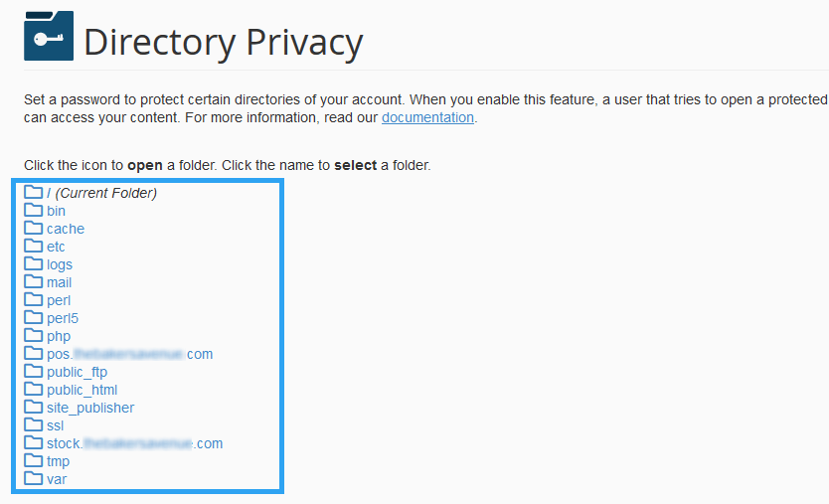Image resolution: width=829 pixels, height=504 pixels.
Task: Click the folder icon beside mail
Action: (34, 282)
